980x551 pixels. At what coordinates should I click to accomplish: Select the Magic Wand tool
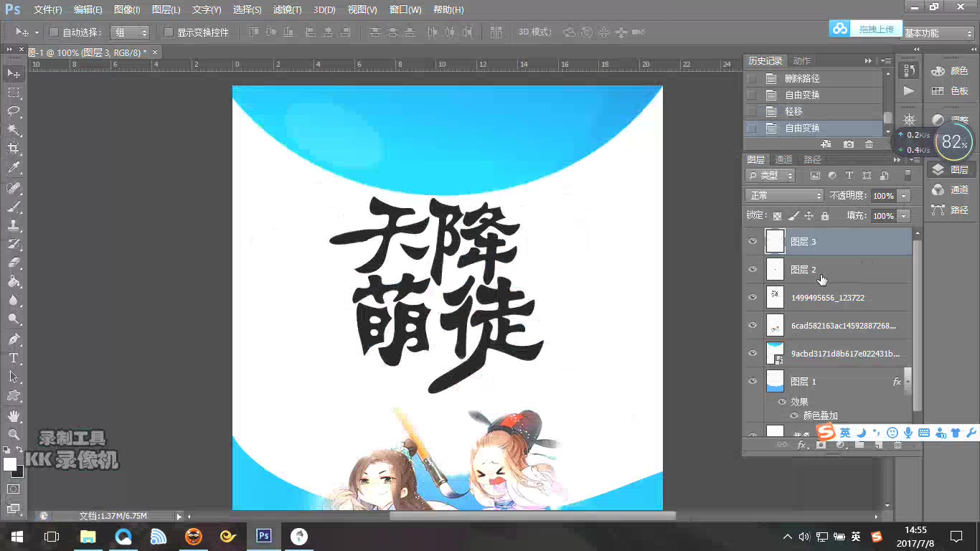(14, 130)
